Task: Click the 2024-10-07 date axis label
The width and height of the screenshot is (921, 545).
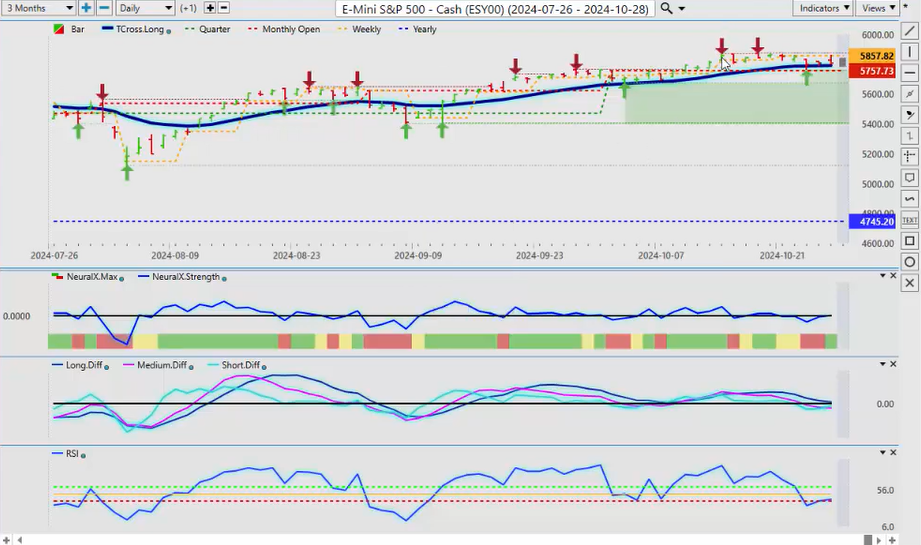Action: 661,255
